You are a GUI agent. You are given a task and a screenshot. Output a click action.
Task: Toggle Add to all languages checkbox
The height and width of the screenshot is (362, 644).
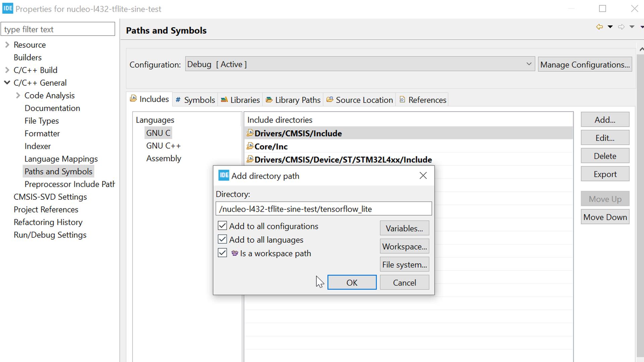tap(222, 239)
